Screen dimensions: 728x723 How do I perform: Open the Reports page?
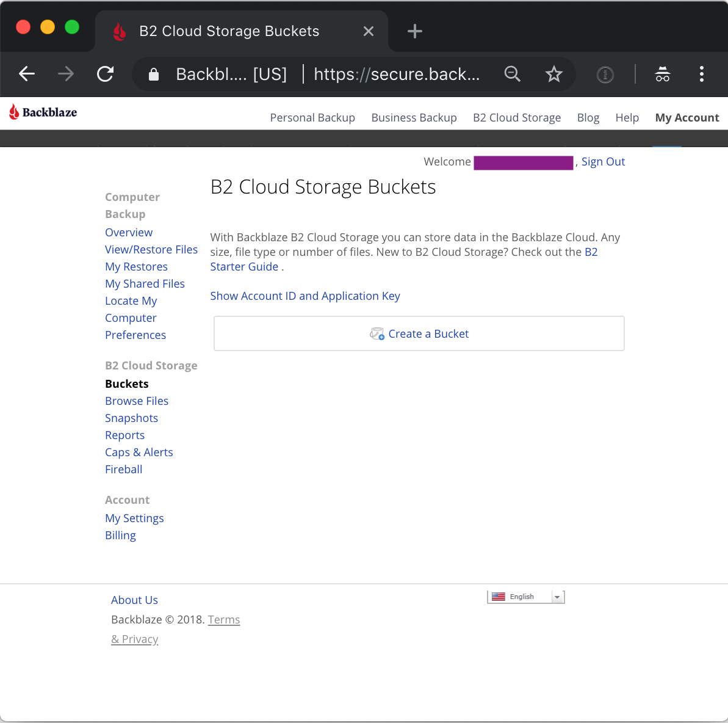124,435
